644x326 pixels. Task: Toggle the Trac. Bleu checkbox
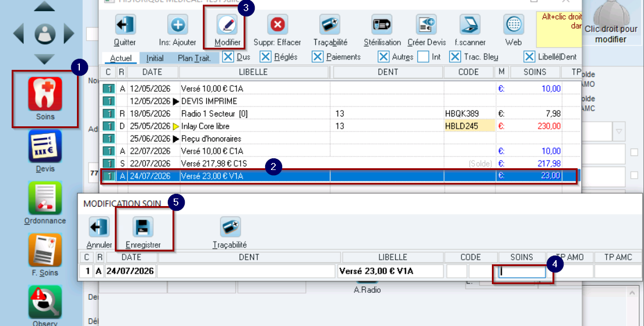click(455, 56)
